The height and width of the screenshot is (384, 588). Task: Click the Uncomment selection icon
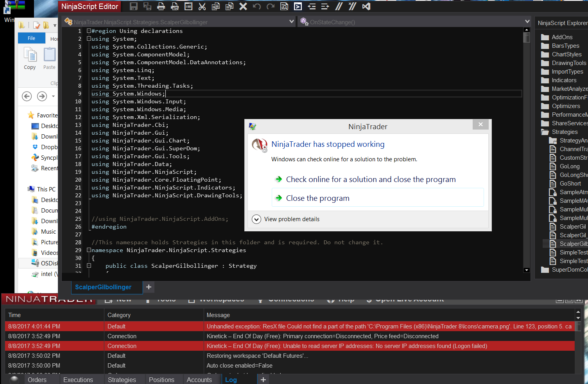[x=352, y=6]
